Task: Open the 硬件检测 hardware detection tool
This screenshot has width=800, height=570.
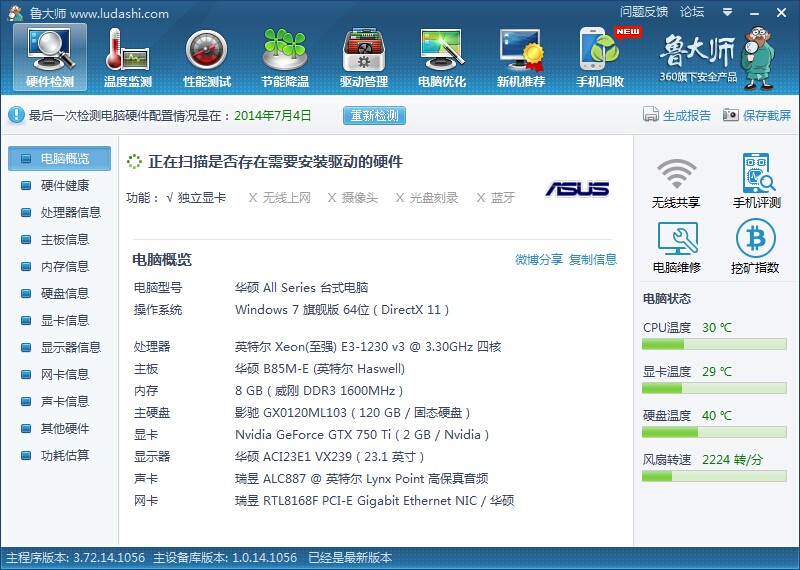Action: [x=50, y=57]
